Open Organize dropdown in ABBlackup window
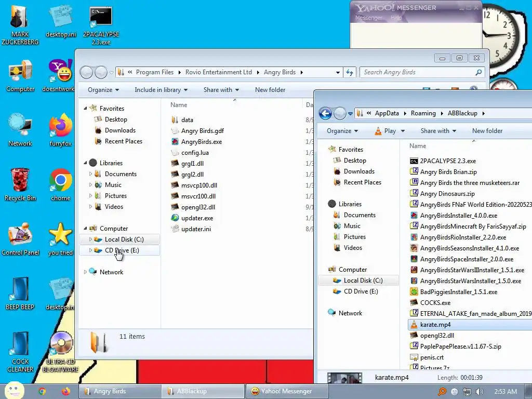 point(342,131)
